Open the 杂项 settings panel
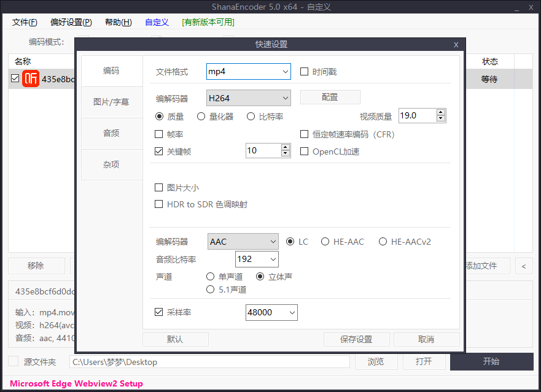 111,164
